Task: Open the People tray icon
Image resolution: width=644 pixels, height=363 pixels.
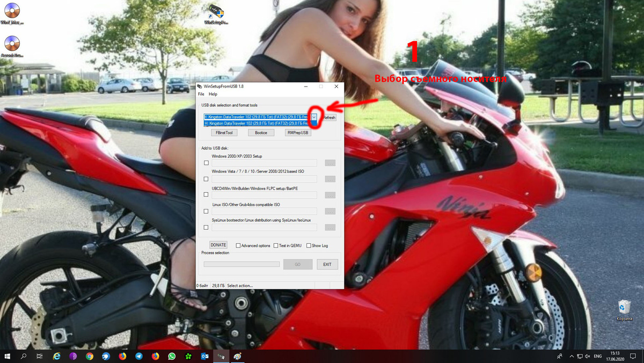Action: (x=560, y=356)
